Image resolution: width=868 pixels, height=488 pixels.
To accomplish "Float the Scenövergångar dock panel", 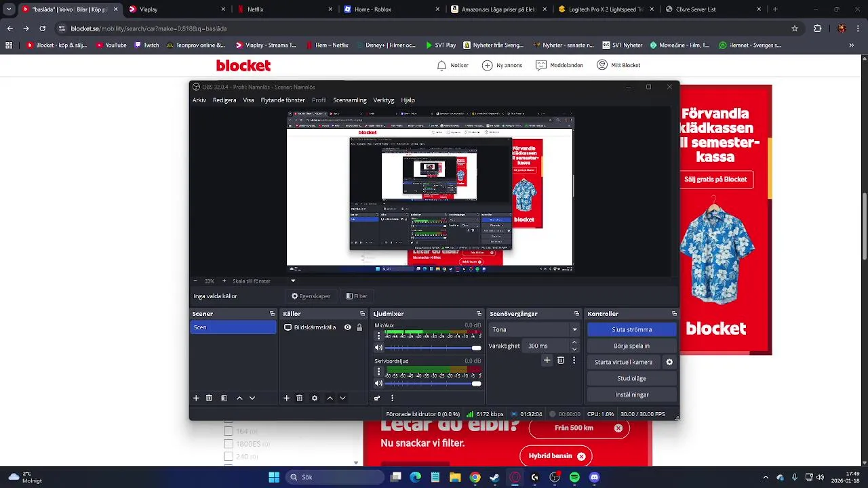I will coord(576,314).
